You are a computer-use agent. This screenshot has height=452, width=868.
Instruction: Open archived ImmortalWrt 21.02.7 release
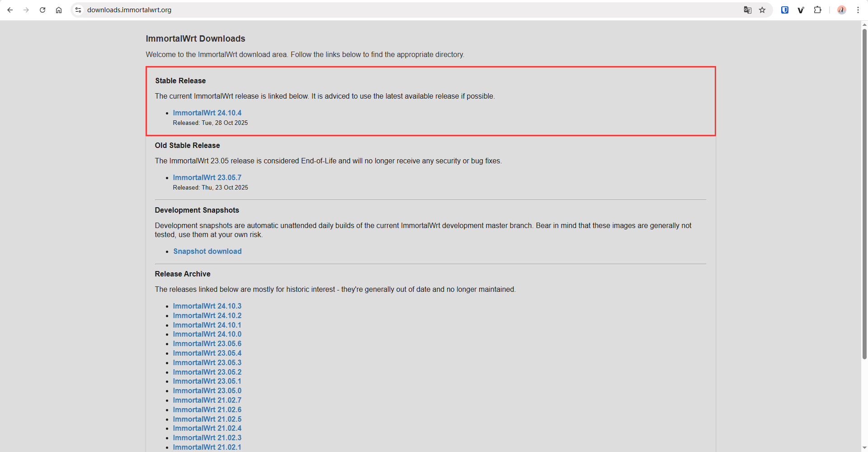[207, 400]
